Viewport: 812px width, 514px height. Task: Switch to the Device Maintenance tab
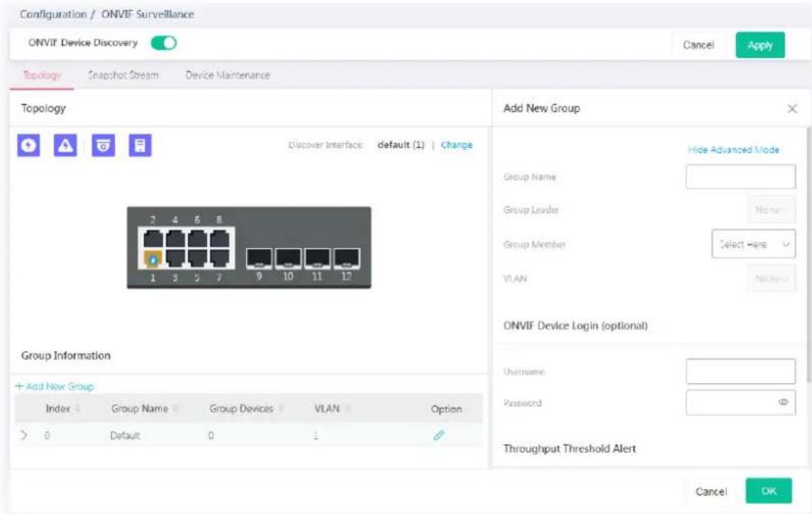pyautogui.click(x=227, y=75)
